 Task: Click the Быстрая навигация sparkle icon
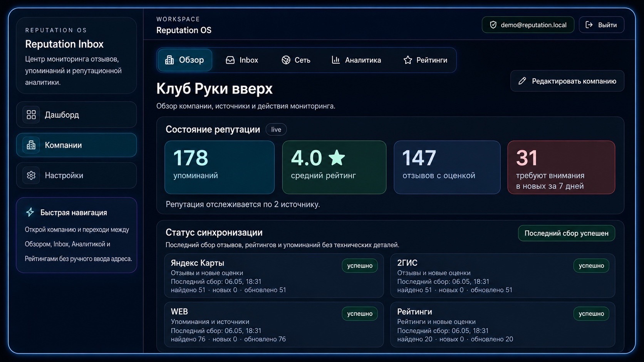click(x=30, y=212)
